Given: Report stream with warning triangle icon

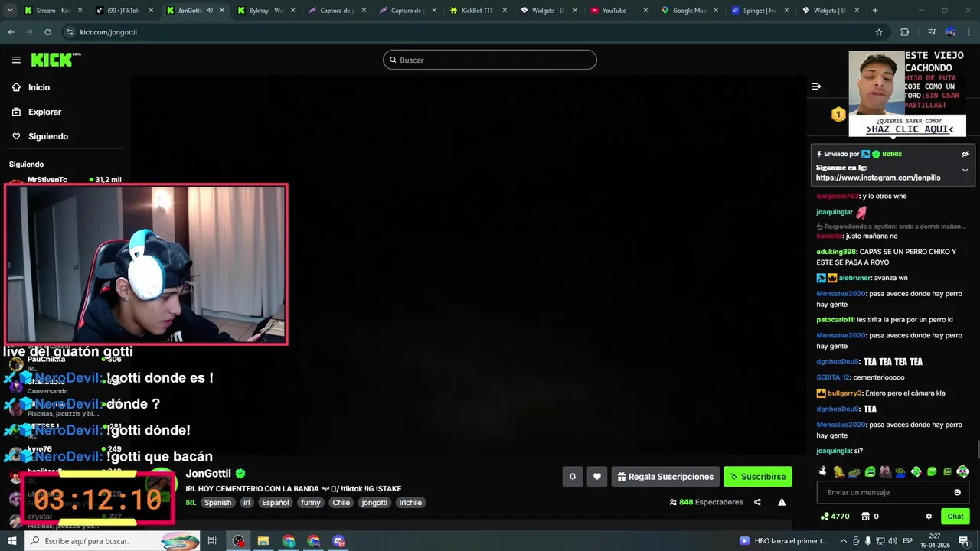Looking at the screenshot, I should [x=782, y=502].
